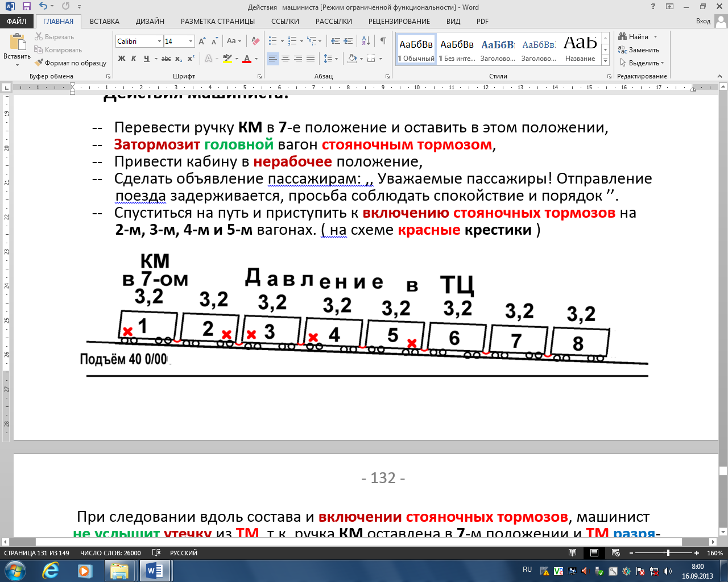This screenshot has width=728, height=582.
Task: Open the Calibri font name dropdown
Action: 159,41
